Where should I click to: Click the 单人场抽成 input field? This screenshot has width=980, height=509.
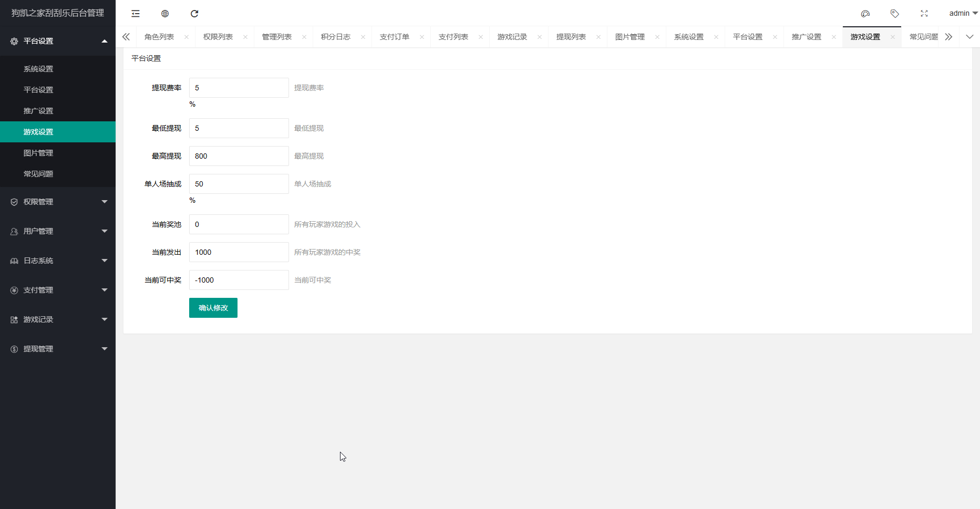click(239, 184)
